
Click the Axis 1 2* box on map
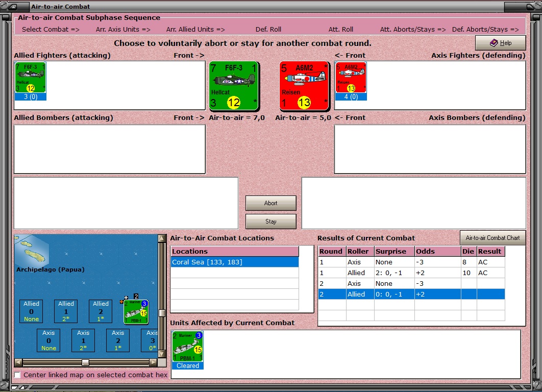(x=83, y=340)
